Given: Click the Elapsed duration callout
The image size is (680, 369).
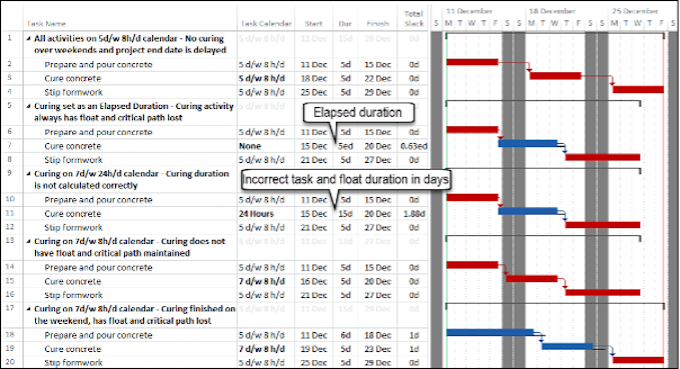Looking at the screenshot, I should (x=358, y=113).
